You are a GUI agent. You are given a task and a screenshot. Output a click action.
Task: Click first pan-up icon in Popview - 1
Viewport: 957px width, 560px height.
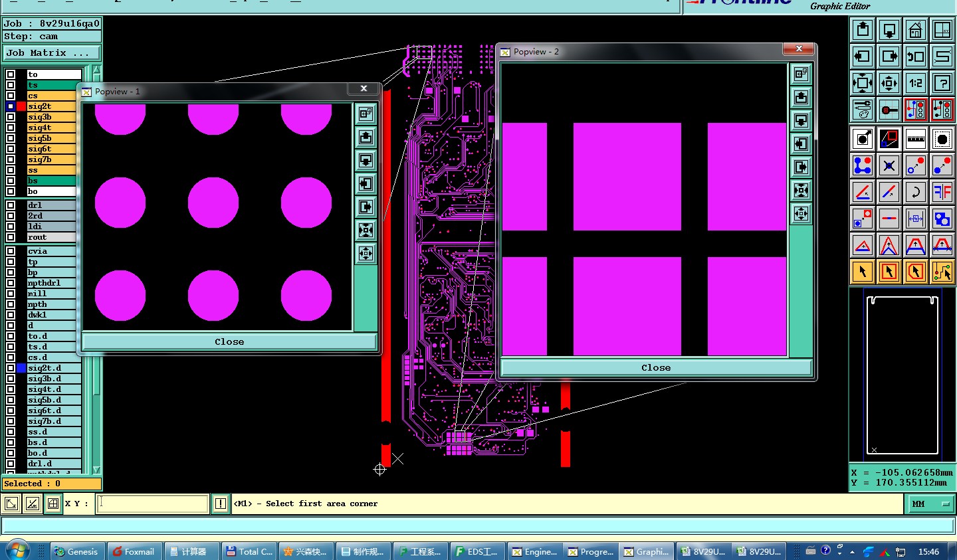tap(366, 138)
